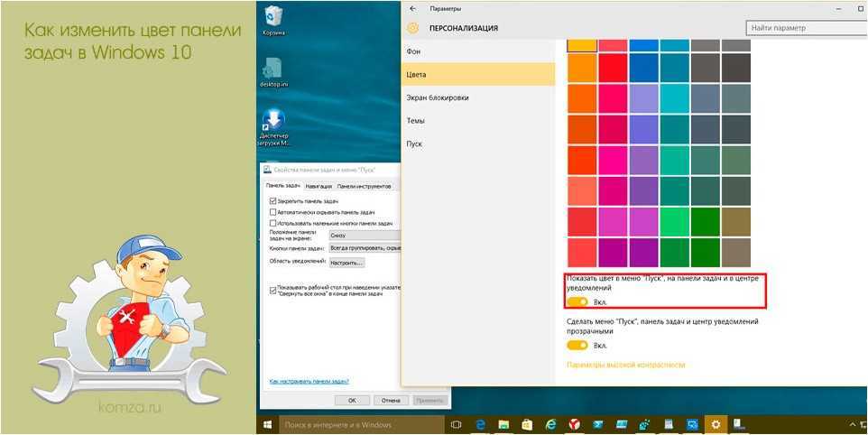Switch to Панель задач tab

coord(283,186)
